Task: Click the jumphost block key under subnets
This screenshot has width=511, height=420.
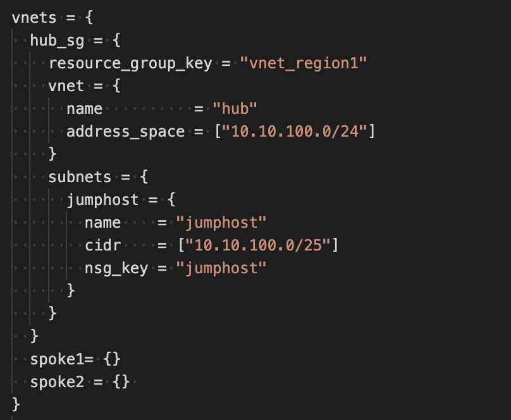Action: (102, 200)
